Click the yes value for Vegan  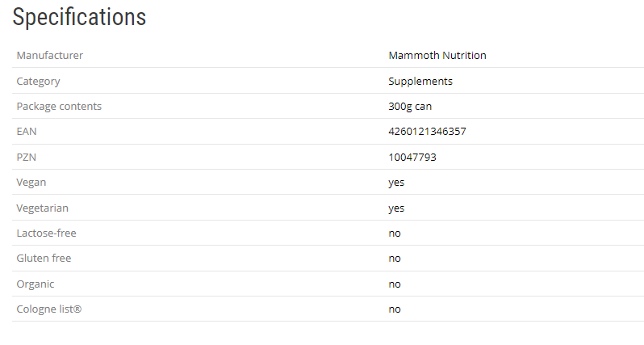pos(396,182)
